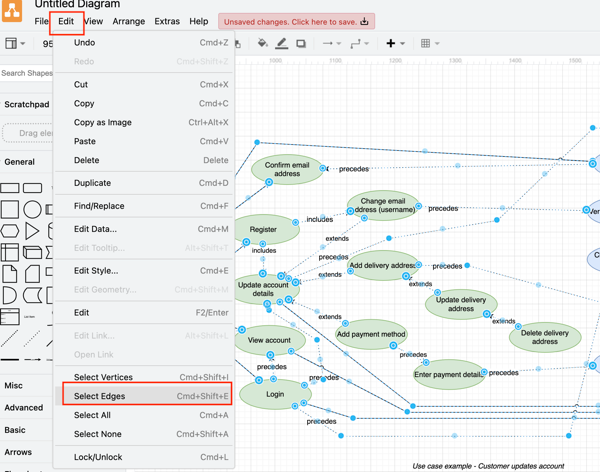Open the Extras menu
Screen dimensions: 600x472
pos(167,21)
